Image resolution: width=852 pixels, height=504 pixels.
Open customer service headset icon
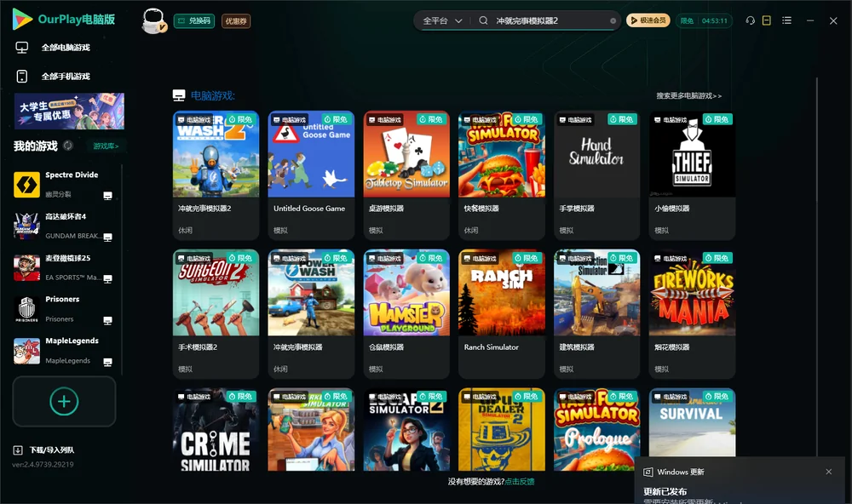(751, 20)
